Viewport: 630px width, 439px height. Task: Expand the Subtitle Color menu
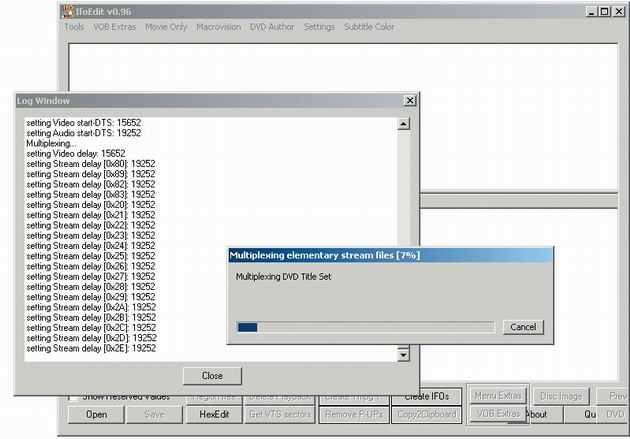pos(369,27)
